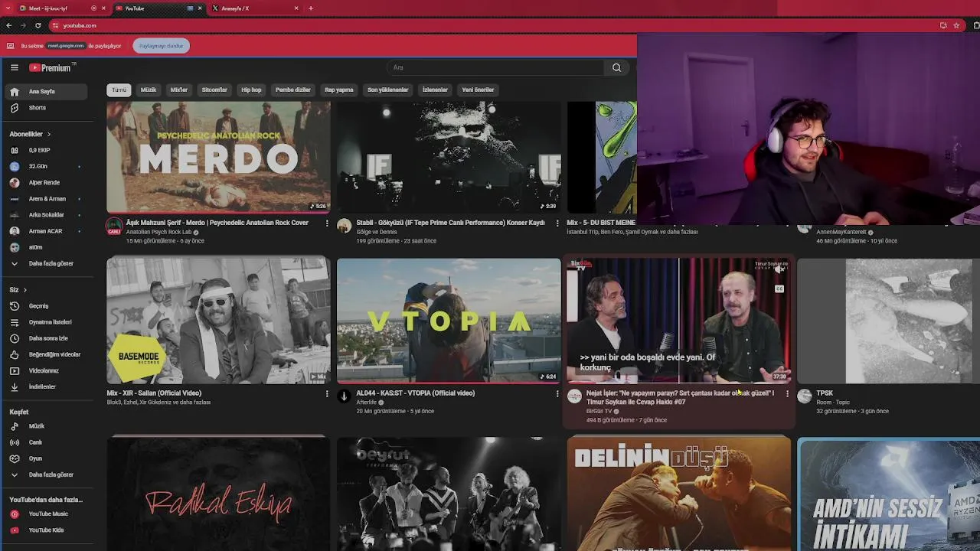
Task: Open Alper Rende subscription channel
Action: click(46, 182)
